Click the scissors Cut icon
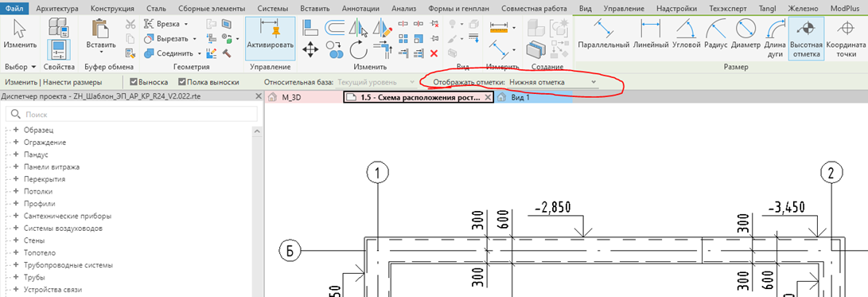Viewport: 868px width, 297px height. pyautogui.click(x=130, y=25)
